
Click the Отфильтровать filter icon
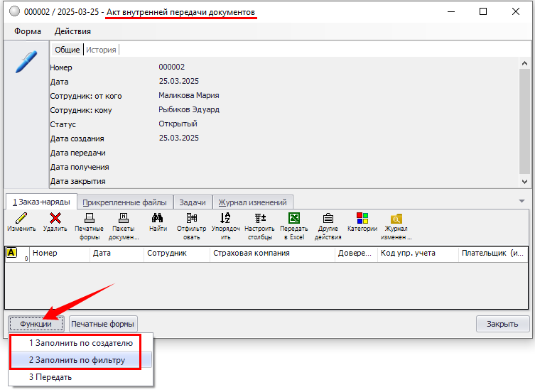coord(192,219)
